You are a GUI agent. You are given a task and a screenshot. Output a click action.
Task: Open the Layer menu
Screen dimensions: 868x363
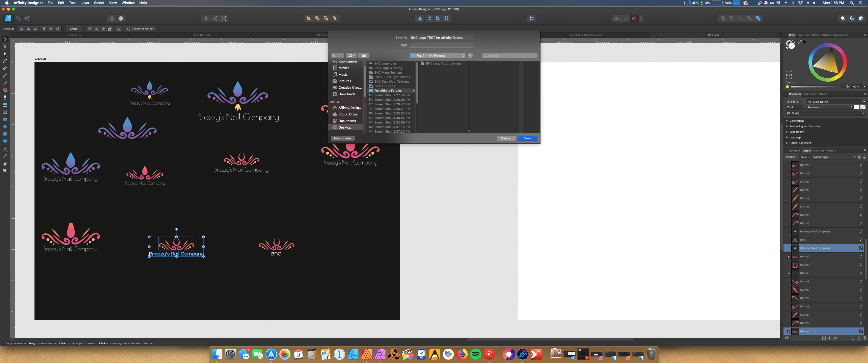(85, 3)
